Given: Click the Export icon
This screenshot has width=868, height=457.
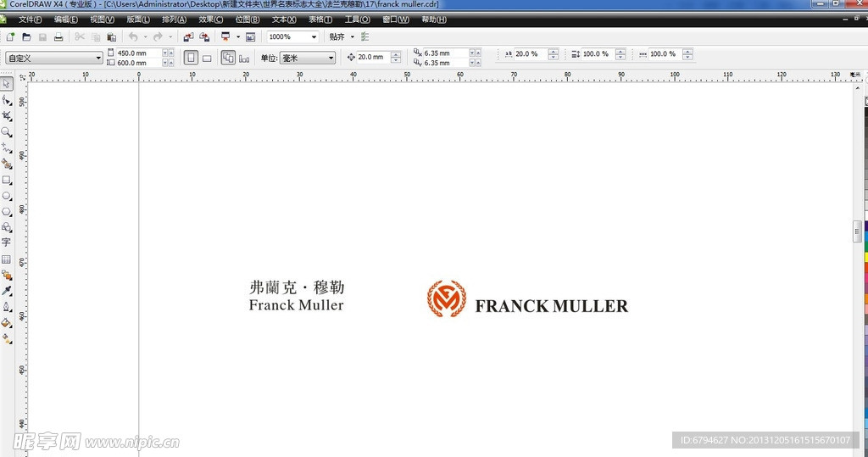Looking at the screenshot, I should click(204, 37).
